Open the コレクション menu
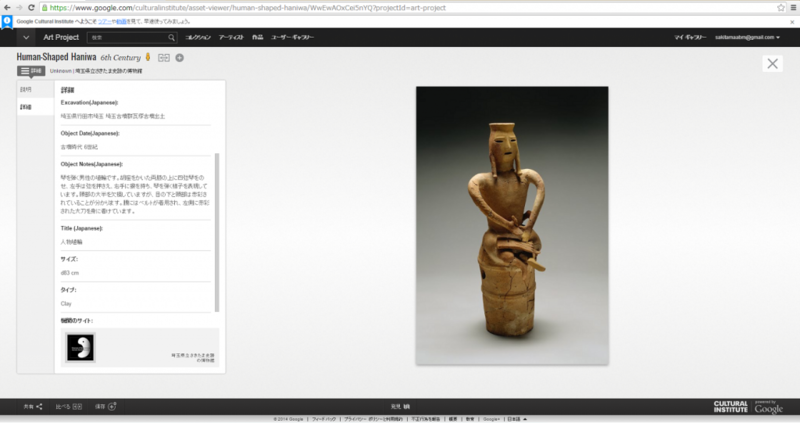 pyautogui.click(x=197, y=37)
